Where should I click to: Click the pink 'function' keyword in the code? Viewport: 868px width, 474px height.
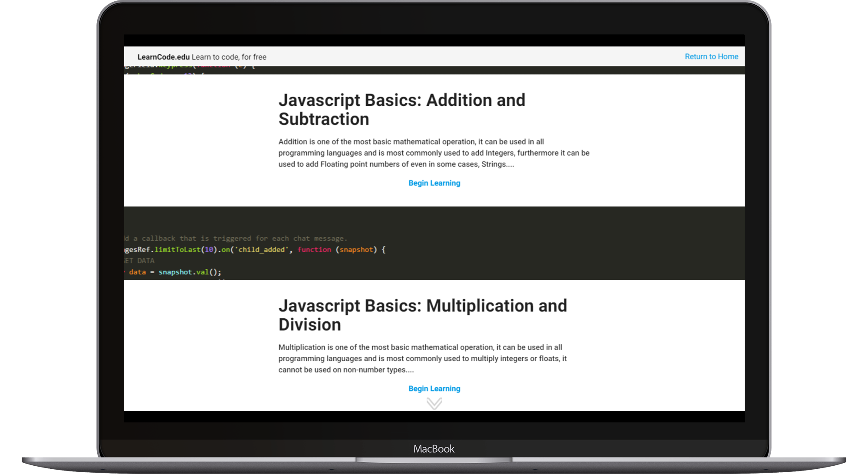[314, 249]
